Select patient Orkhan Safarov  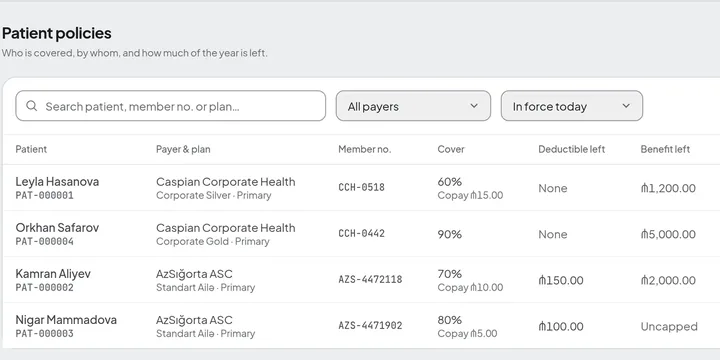57,227
